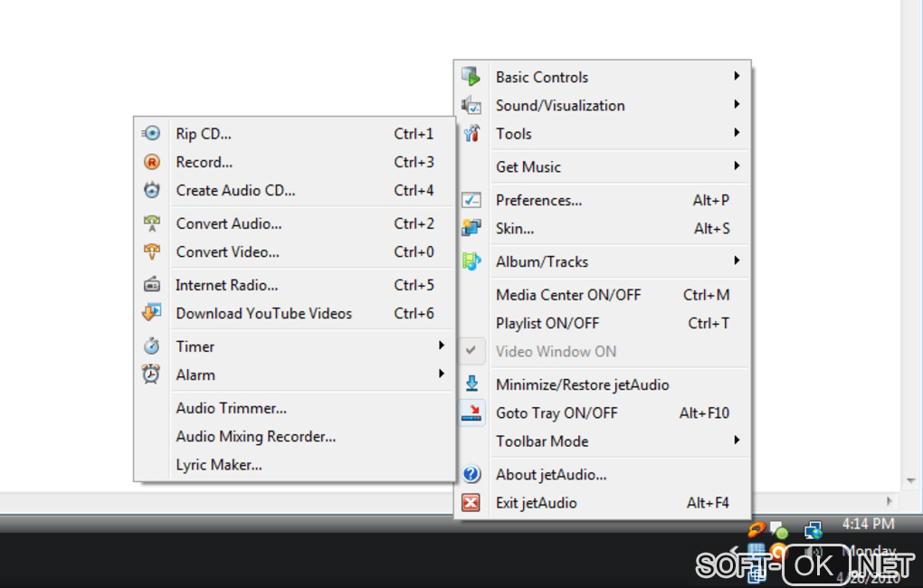Click the Goto Tray red-arrow icon
This screenshot has width=923, height=588.
coord(471,412)
